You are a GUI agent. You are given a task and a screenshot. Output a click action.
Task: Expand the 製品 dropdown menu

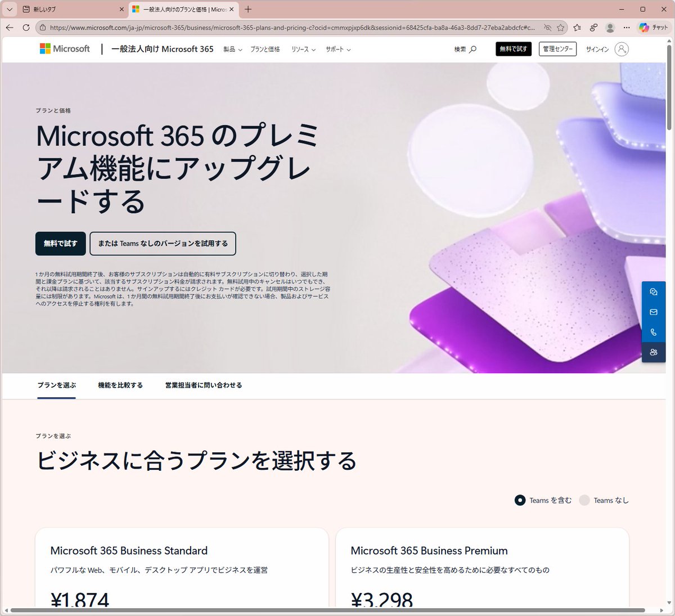point(233,50)
